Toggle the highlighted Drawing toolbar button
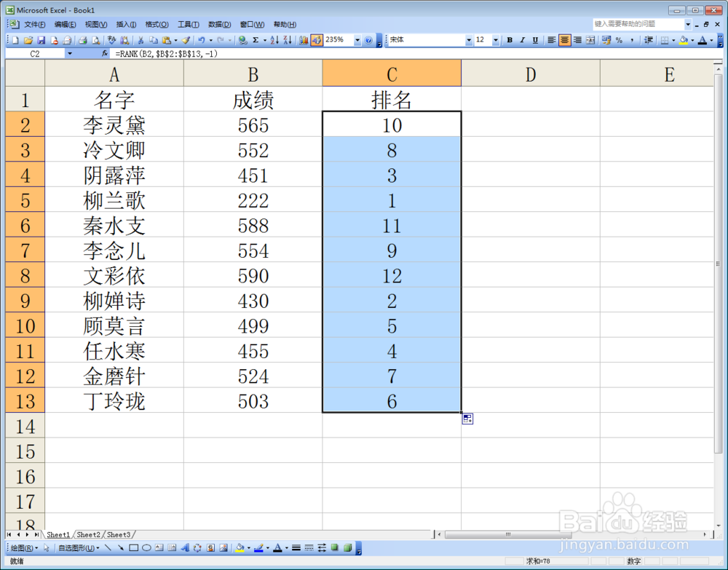 tap(316, 40)
